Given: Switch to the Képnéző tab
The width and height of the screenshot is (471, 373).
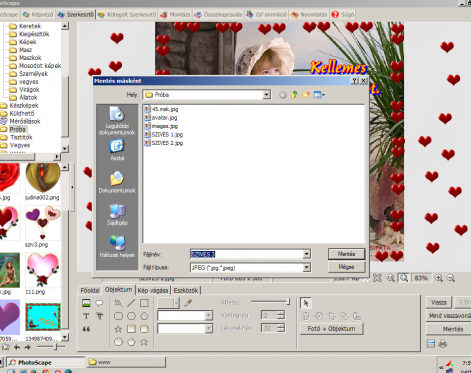Looking at the screenshot, I should click(38, 15).
